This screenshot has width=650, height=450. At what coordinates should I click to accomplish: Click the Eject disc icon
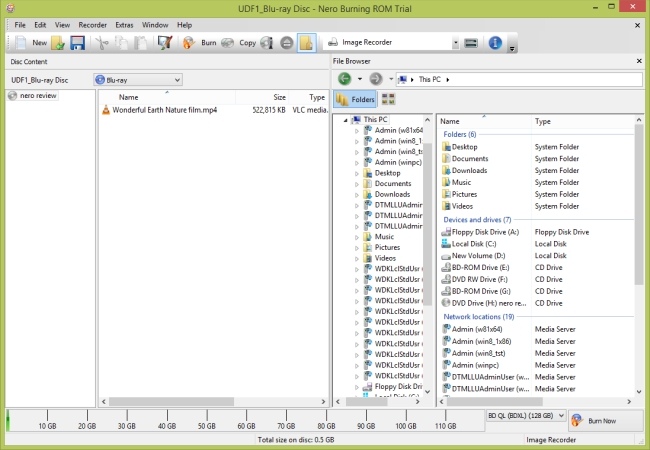tap(286, 43)
